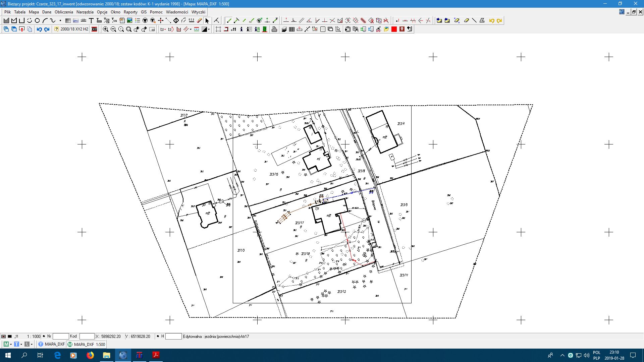This screenshot has width=644, height=362.
Task: Open the GIS menu
Action: click(144, 12)
